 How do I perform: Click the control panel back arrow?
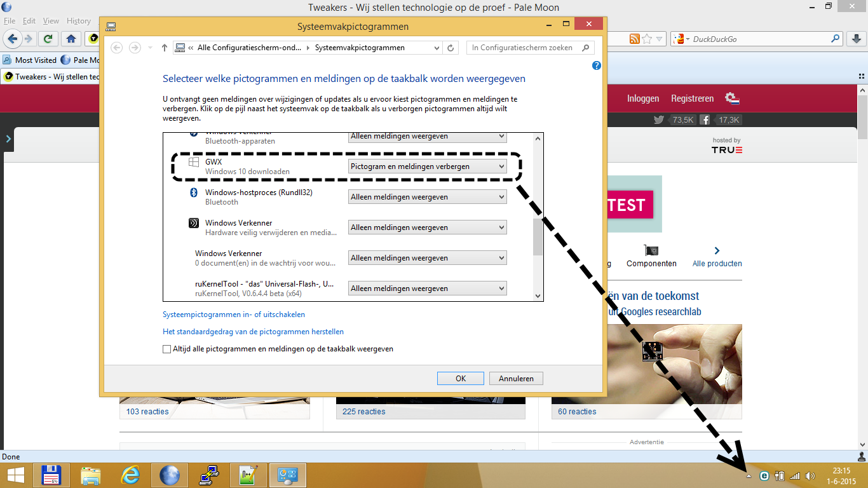[x=116, y=48]
